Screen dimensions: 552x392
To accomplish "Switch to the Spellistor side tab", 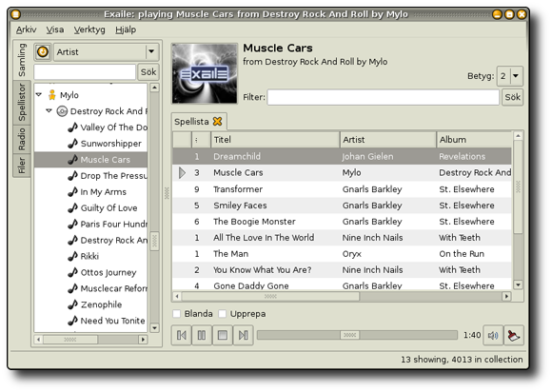I will (22, 102).
